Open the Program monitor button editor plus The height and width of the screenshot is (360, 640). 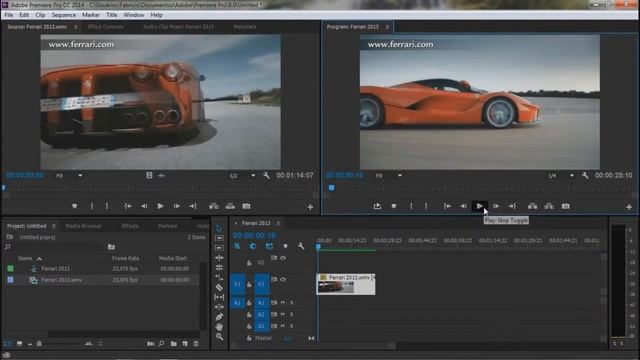click(x=629, y=207)
